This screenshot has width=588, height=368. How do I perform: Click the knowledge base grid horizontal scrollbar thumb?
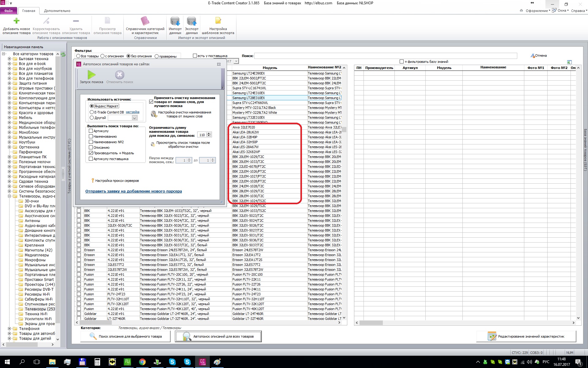tap(371, 323)
